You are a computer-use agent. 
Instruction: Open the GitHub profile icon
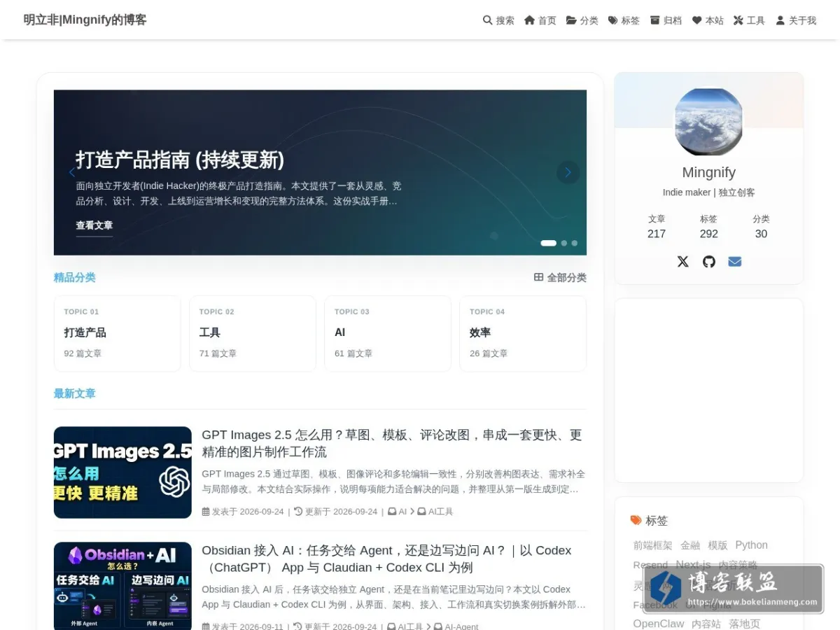(x=709, y=262)
